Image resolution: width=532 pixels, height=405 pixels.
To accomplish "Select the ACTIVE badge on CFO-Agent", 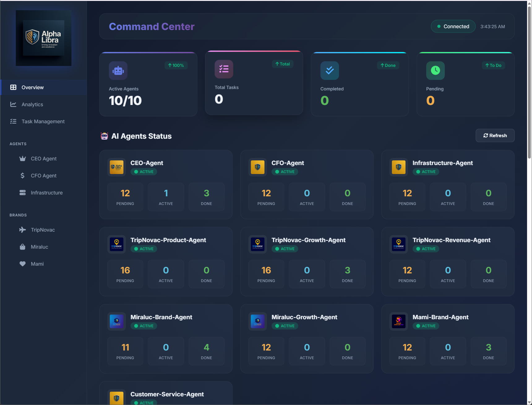I will pos(285,172).
